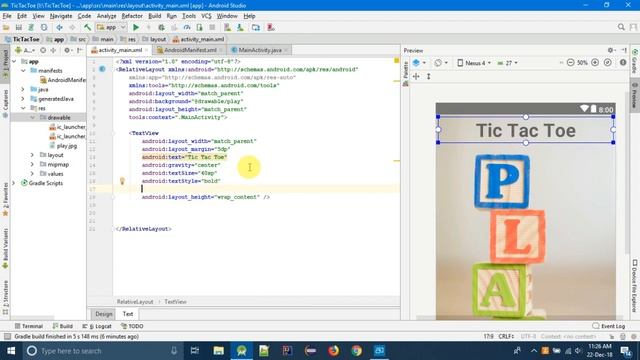Open the SDK Manager toolbar icon
This screenshot has width=640, height=360.
click(x=240, y=27)
